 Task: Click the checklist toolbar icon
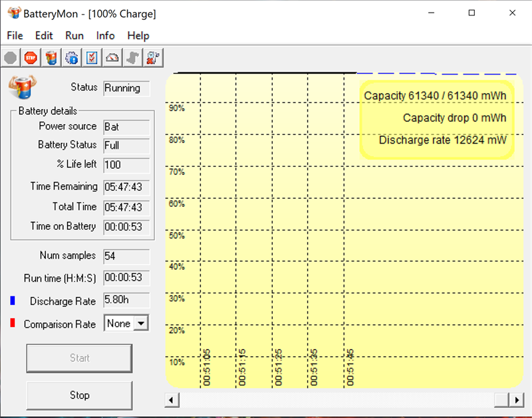pos(92,58)
